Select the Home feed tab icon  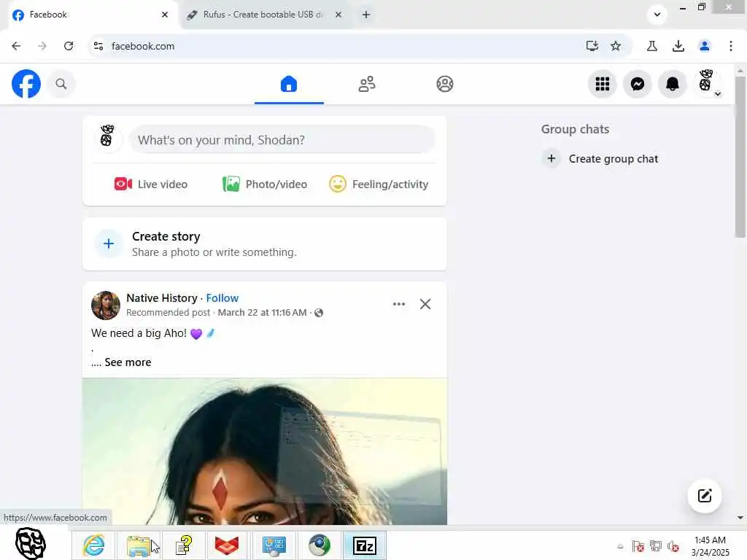click(289, 84)
